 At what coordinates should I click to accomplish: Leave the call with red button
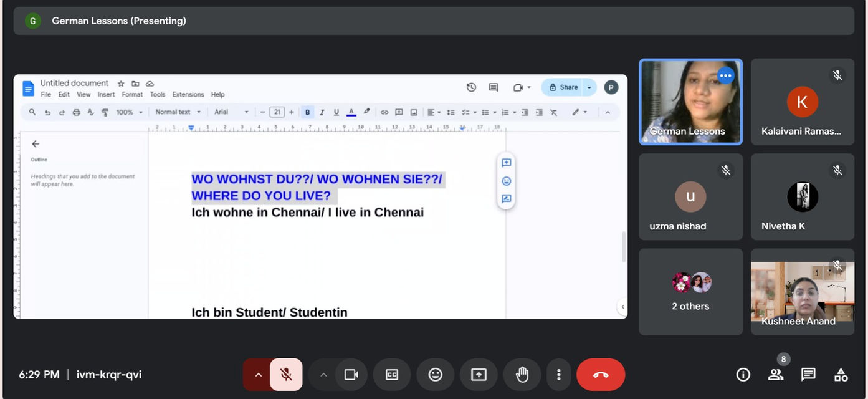click(x=601, y=375)
